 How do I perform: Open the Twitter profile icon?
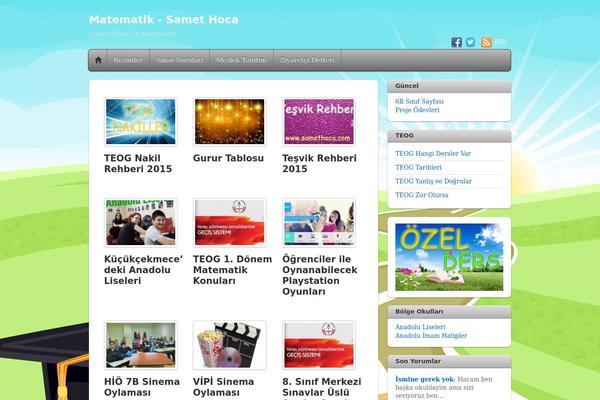[x=470, y=42]
